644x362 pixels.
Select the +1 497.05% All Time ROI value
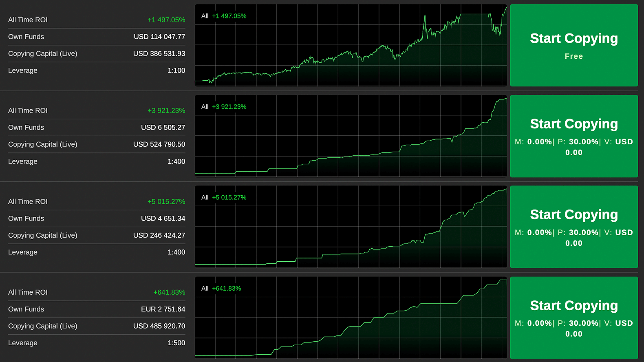pyautogui.click(x=166, y=20)
